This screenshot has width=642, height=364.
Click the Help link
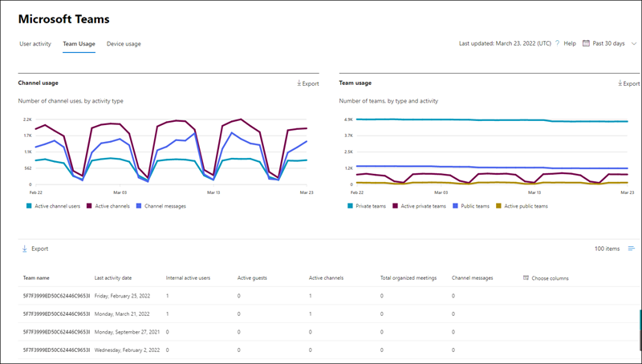pyautogui.click(x=570, y=43)
